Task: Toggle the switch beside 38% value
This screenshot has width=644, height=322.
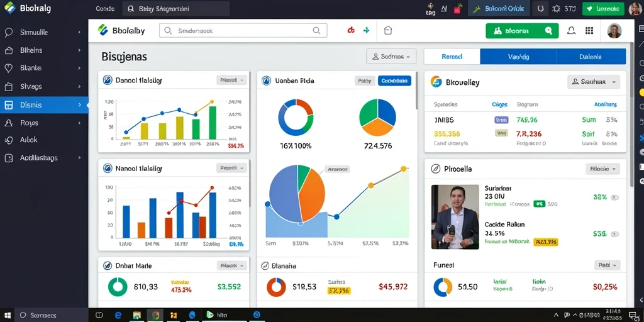Action: click(615, 197)
